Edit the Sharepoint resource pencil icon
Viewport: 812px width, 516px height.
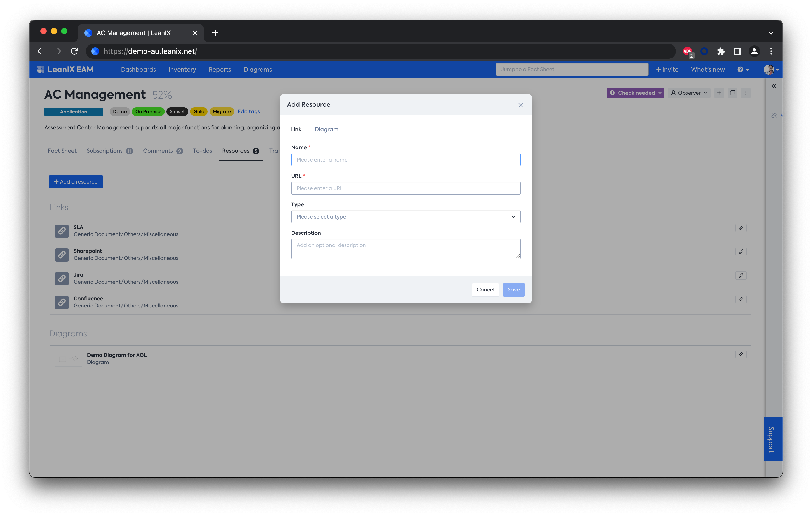[741, 252]
